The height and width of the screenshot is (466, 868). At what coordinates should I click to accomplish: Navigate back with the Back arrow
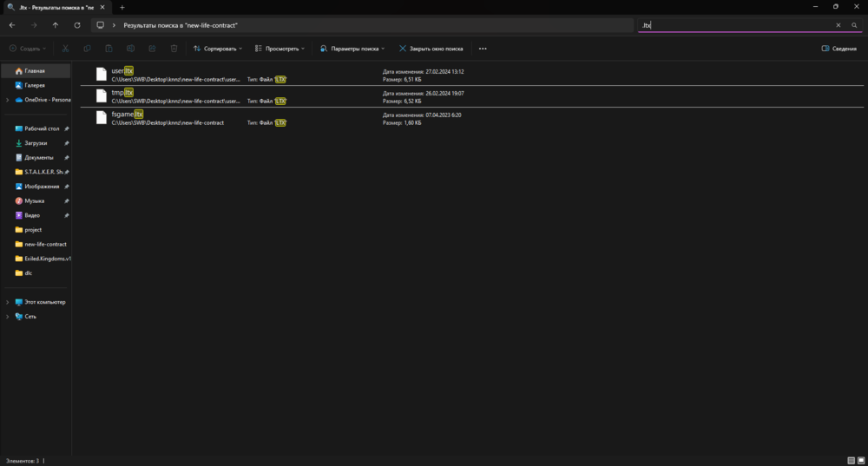[x=12, y=25]
